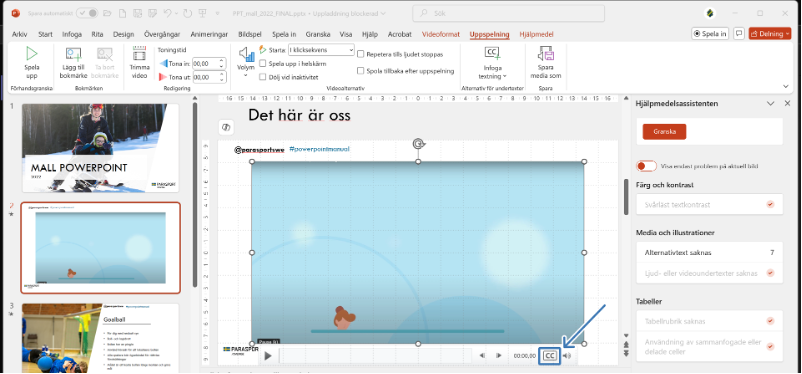The height and width of the screenshot is (374, 802).
Task: Click the Sök search field
Action: 508,13
